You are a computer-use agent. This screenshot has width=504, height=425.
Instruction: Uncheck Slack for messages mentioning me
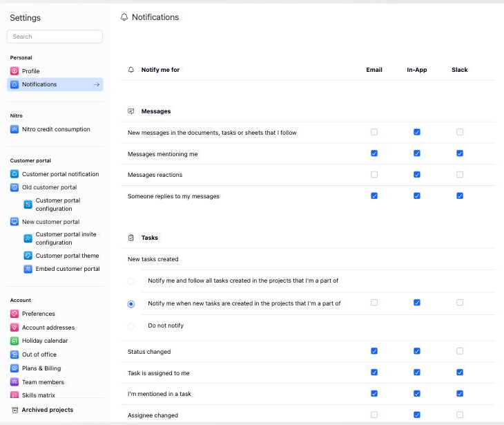pyautogui.click(x=460, y=153)
